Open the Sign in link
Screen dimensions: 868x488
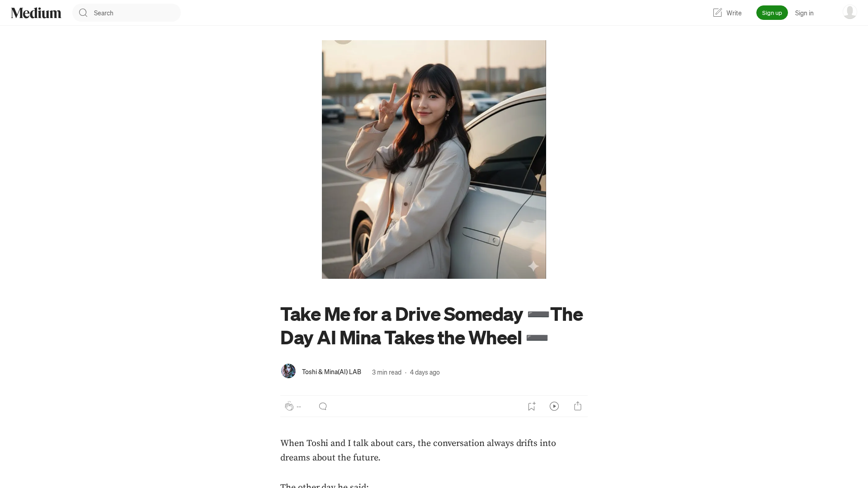[804, 13]
